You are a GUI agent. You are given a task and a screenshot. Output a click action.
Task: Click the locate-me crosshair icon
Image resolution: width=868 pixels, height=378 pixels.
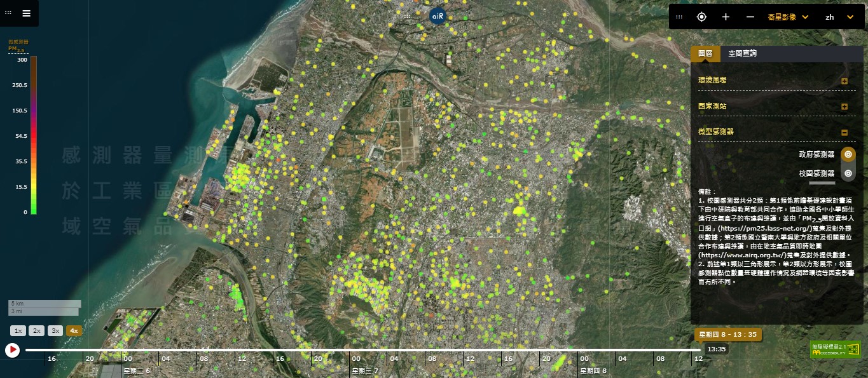701,17
